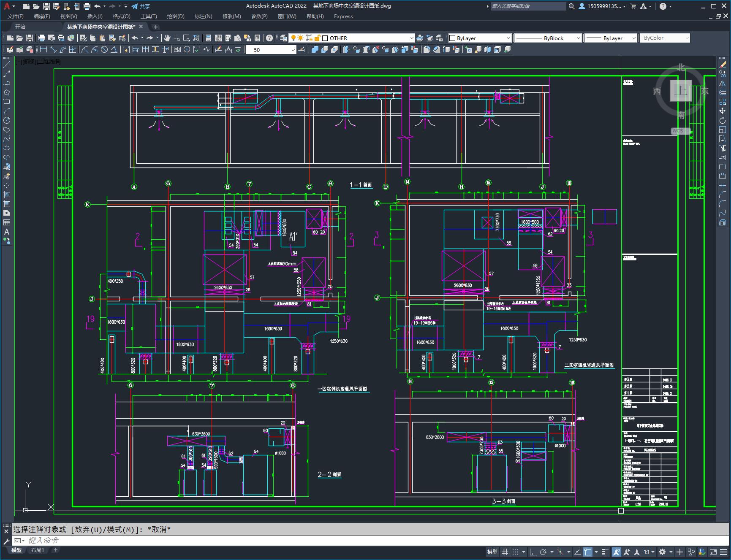Click the OTHER layer color box

pos(325,38)
